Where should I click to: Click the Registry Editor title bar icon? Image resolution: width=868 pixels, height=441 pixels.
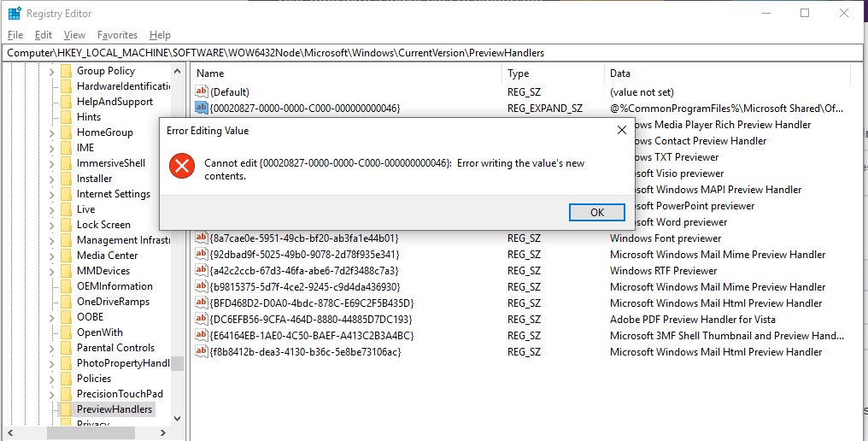click(15, 14)
